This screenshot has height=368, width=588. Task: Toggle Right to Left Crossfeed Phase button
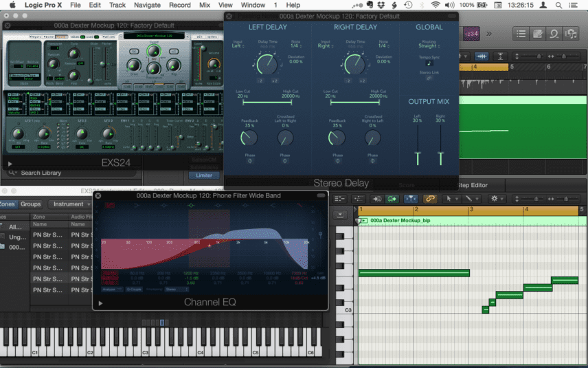(372, 161)
